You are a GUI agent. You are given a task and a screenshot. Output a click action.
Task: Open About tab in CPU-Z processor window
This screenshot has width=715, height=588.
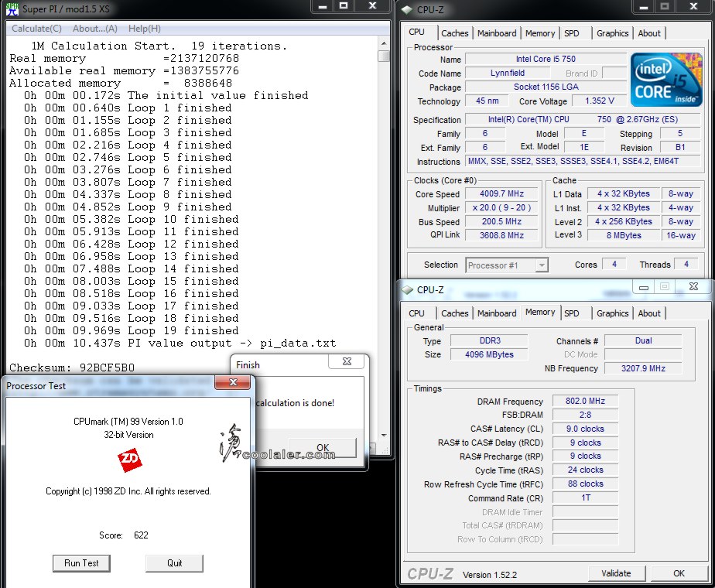pos(649,33)
